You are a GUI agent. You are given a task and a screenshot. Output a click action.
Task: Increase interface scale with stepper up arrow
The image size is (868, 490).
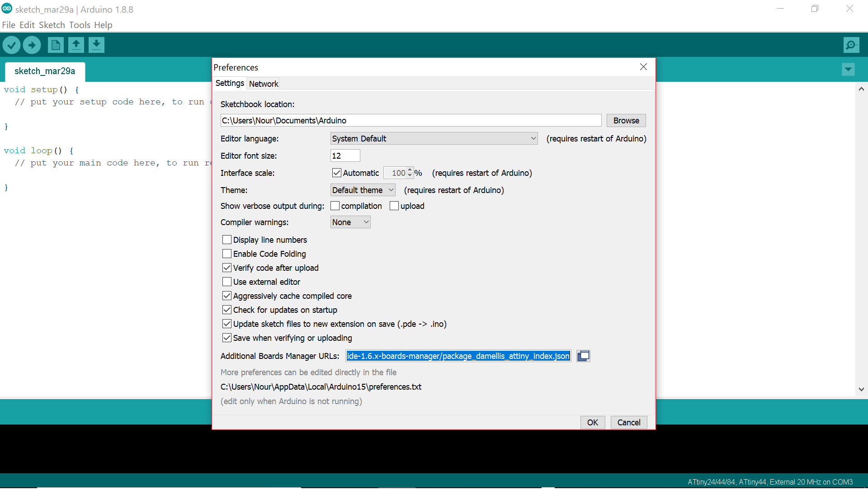point(410,170)
